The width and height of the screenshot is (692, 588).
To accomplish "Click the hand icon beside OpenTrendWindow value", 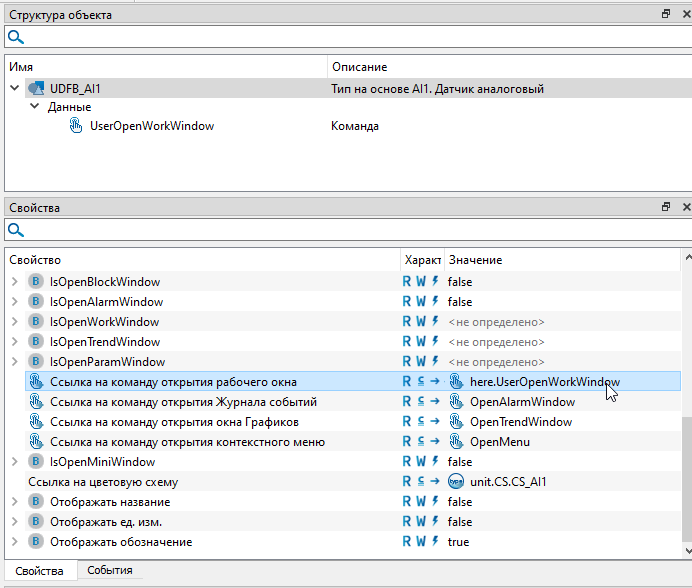I will click(x=457, y=422).
